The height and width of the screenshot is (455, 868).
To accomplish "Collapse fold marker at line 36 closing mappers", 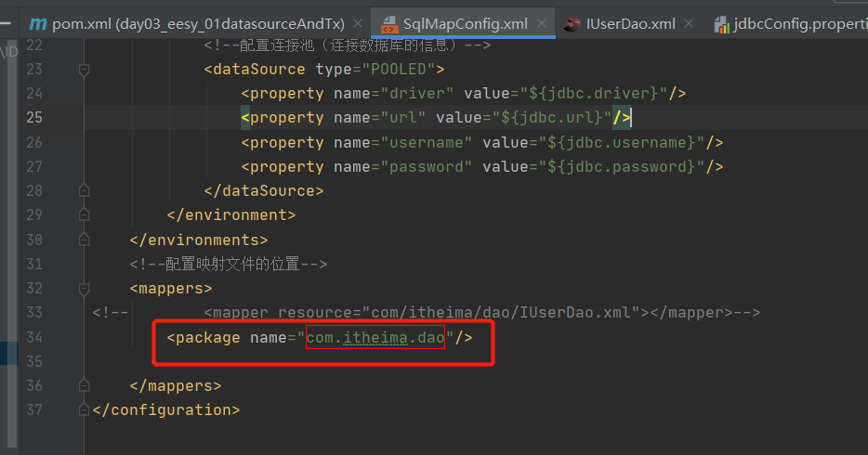I will pos(85,385).
